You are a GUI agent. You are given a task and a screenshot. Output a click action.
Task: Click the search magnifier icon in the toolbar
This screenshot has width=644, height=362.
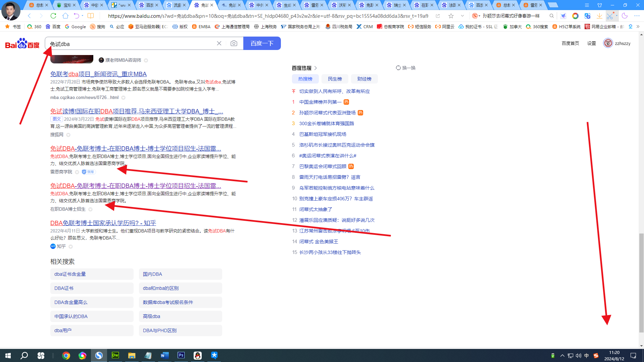coord(552,16)
